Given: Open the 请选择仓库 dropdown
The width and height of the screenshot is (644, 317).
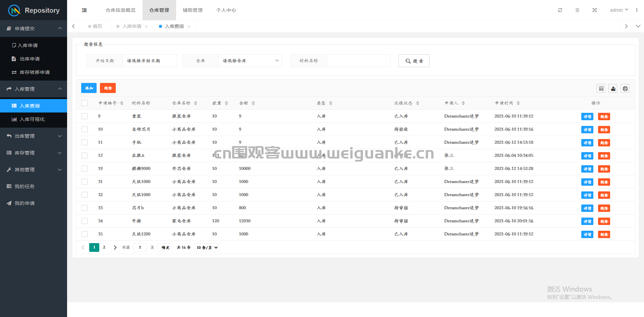Looking at the screenshot, I should click(250, 61).
